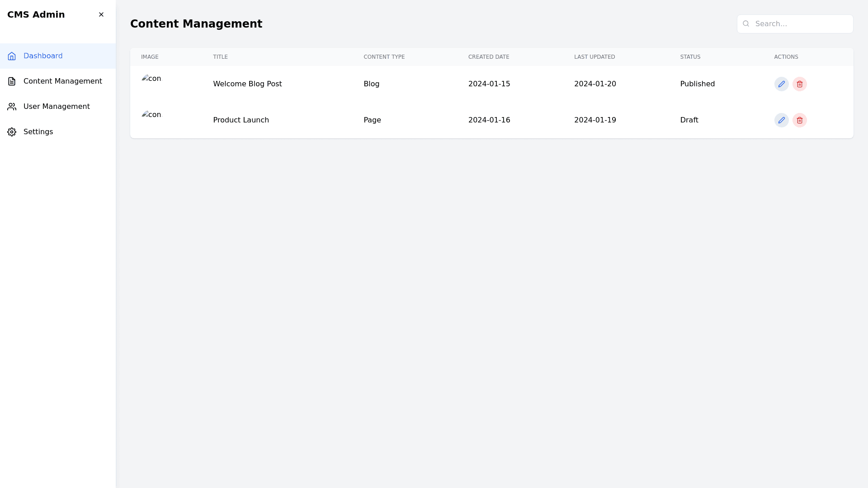
Task: Navigate to Settings page
Action: [x=38, y=132]
